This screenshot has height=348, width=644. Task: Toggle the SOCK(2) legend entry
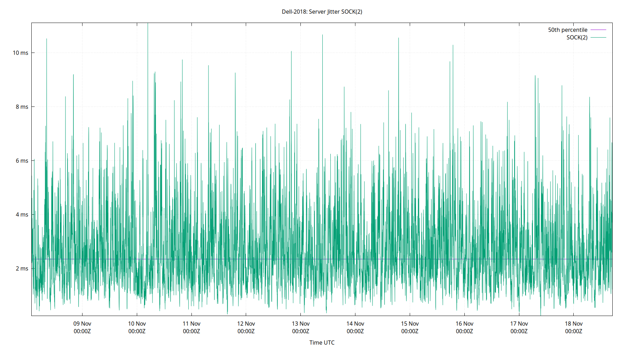(x=576, y=37)
